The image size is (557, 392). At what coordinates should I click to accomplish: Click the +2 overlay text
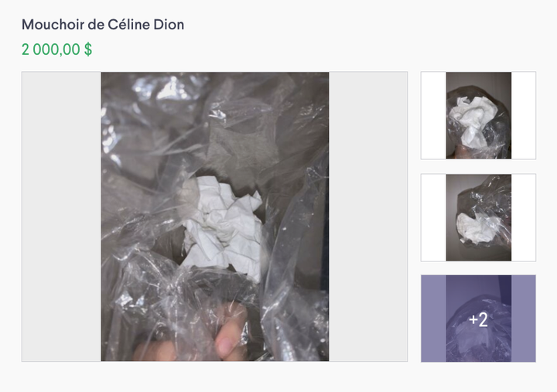[x=478, y=319]
